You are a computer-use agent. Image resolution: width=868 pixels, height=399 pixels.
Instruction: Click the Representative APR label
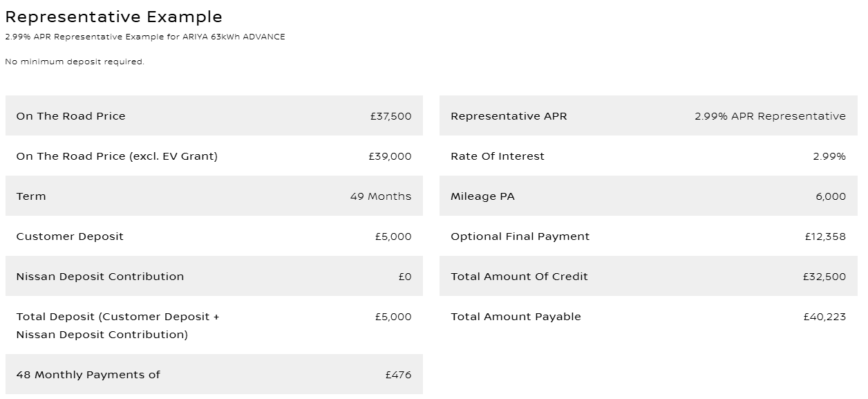click(509, 116)
